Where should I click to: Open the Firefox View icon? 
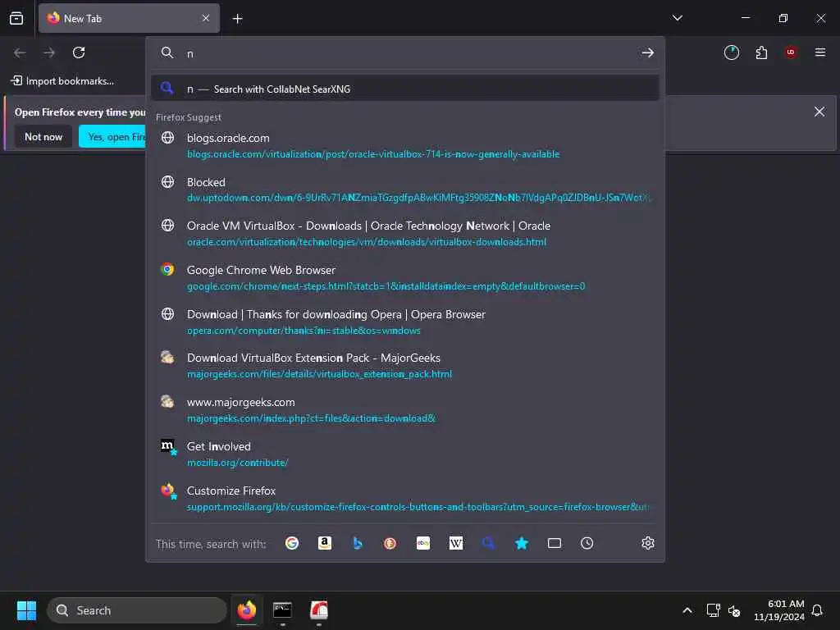[16, 18]
